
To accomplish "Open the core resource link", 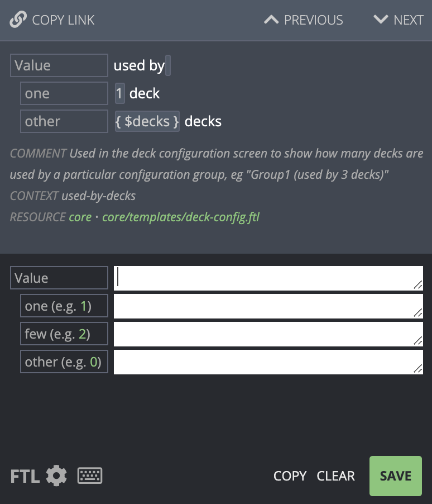I will (x=80, y=217).
